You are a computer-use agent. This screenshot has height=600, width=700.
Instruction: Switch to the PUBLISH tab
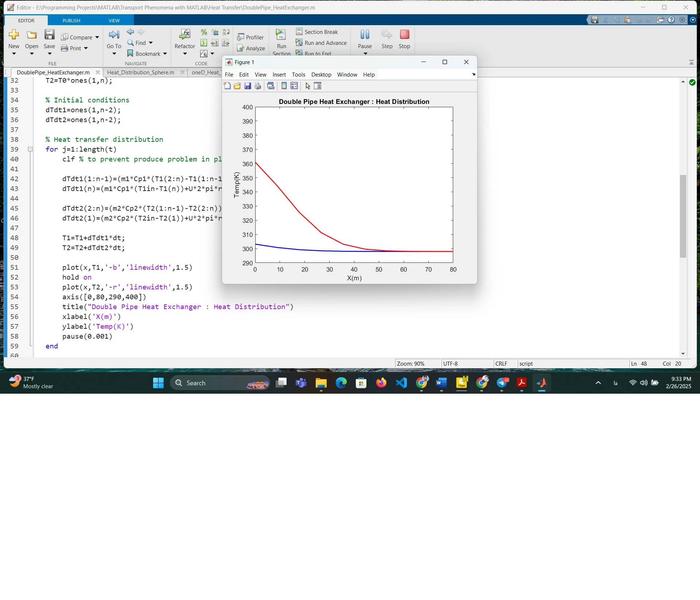coord(71,20)
